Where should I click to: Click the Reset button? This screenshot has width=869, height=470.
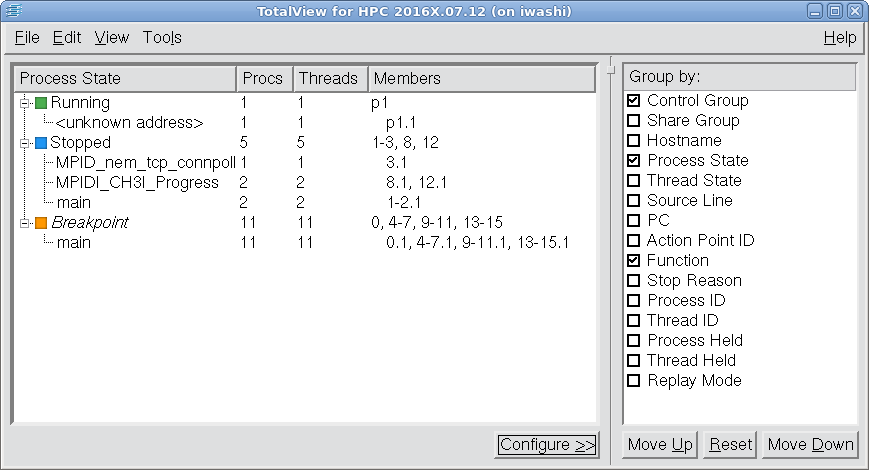[730, 445]
